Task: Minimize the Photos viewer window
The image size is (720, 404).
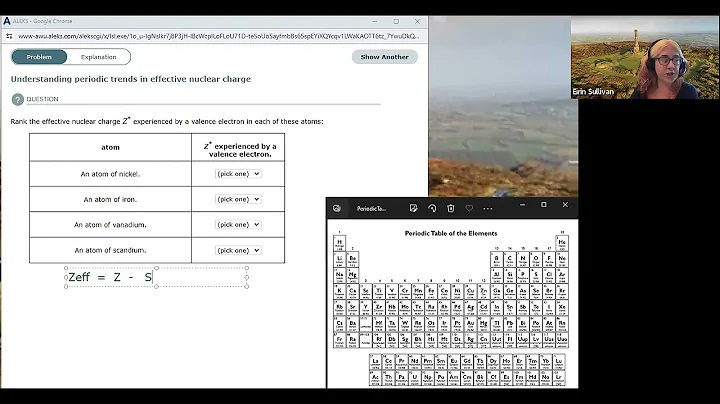Action: point(522,205)
